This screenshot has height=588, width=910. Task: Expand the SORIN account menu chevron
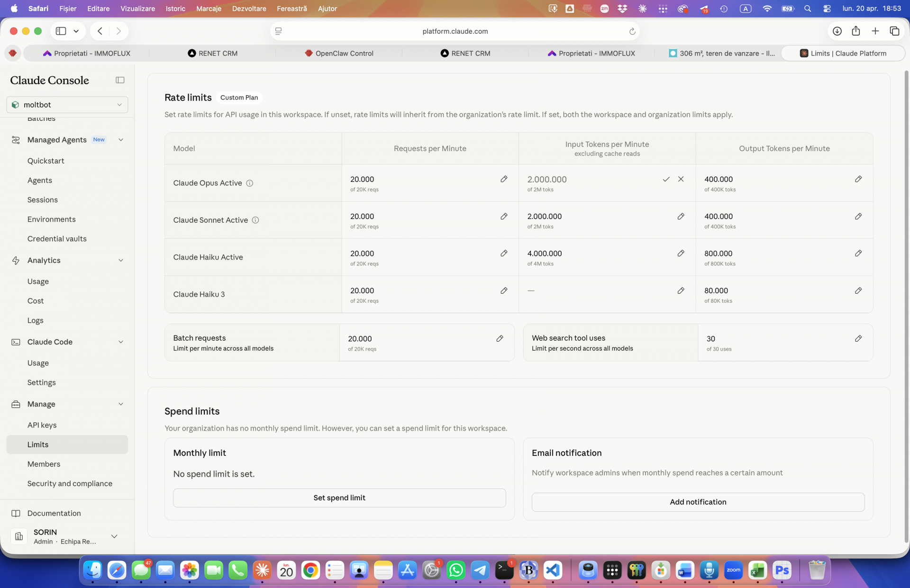pos(114,536)
